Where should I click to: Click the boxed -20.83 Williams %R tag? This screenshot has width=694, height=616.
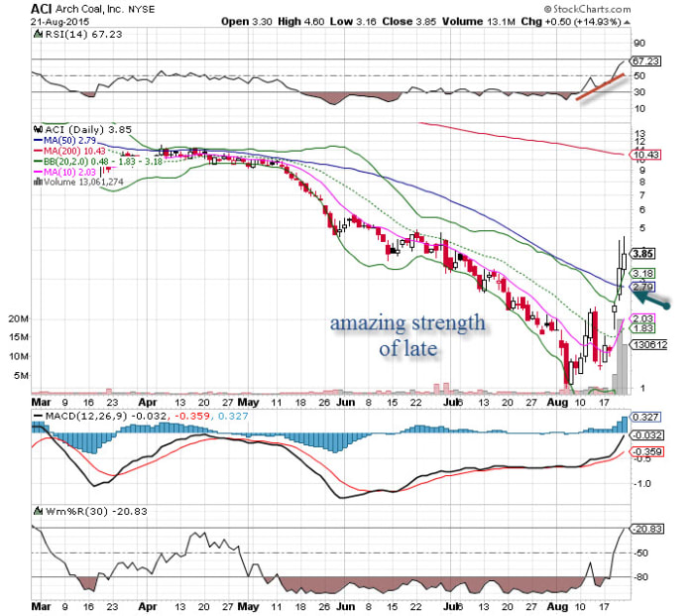click(646, 529)
